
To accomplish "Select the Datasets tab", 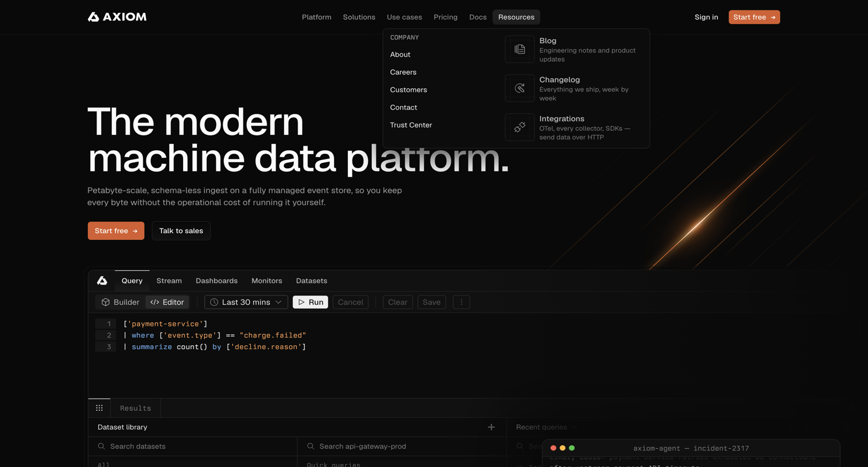I will [312, 281].
